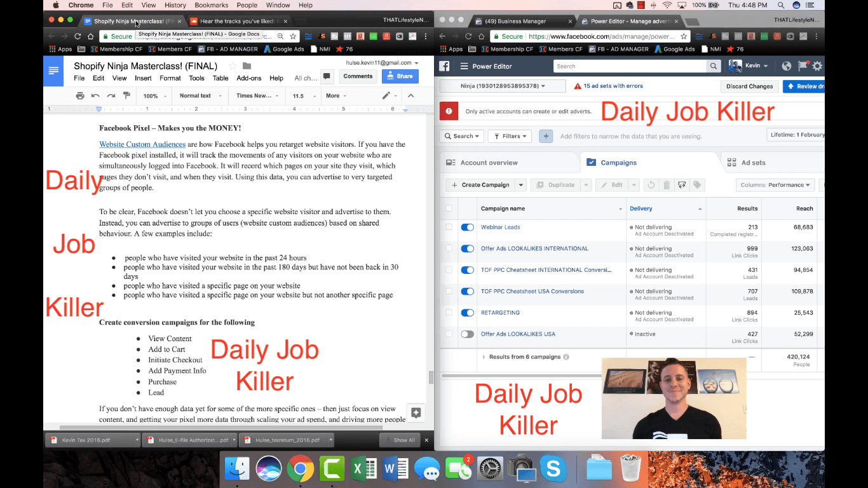Toggle the Offer Ads LOOKALIKES INTERNATIONAL switch

(x=467, y=248)
